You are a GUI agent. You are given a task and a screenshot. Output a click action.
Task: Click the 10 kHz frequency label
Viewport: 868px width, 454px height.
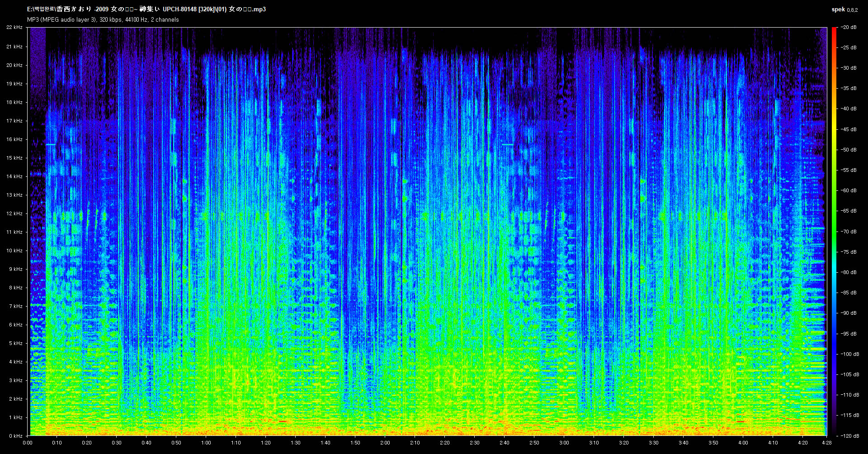[x=14, y=251]
